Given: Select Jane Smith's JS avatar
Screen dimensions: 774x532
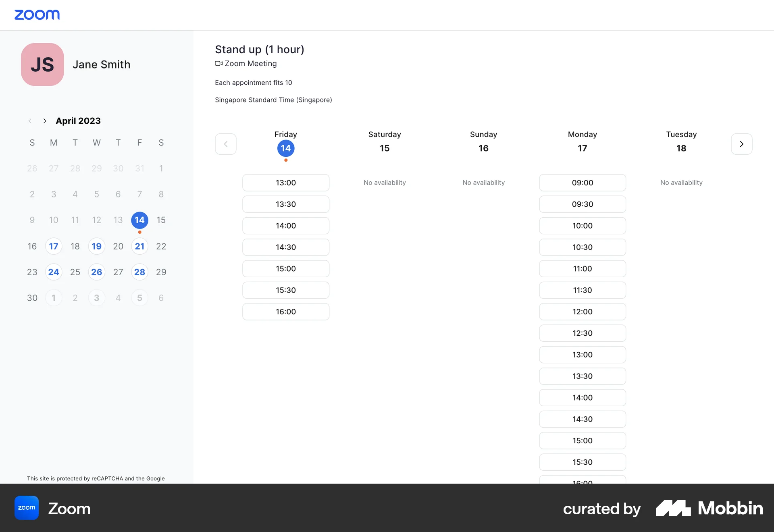Looking at the screenshot, I should click(42, 64).
